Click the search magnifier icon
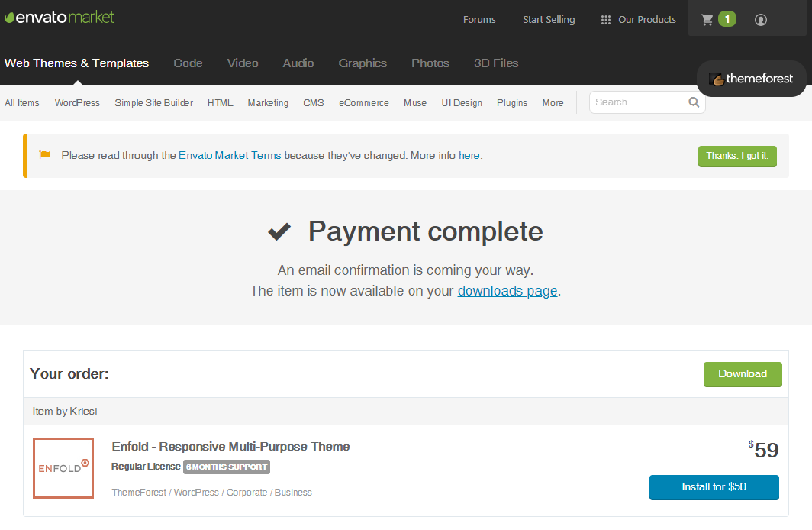The height and width of the screenshot is (530, 812). [x=694, y=102]
